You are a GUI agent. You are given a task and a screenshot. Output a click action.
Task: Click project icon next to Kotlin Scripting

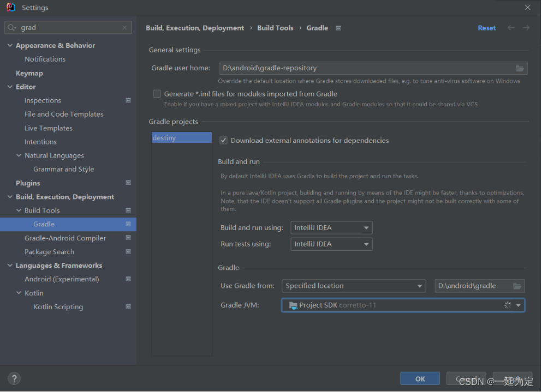point(128,307)
